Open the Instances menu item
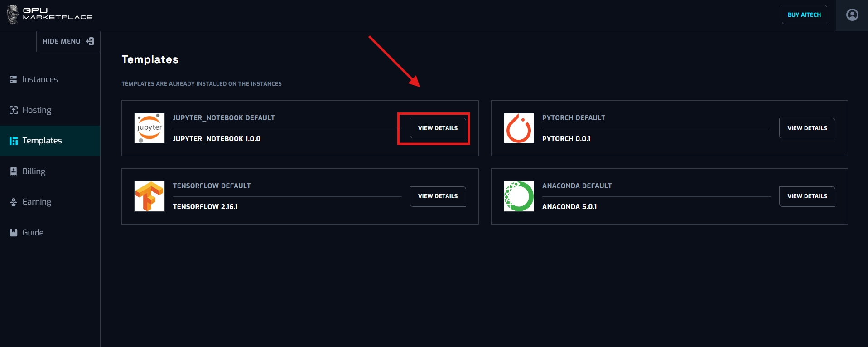This screenshot has width=868, height=347. click(x=40, y=79)
